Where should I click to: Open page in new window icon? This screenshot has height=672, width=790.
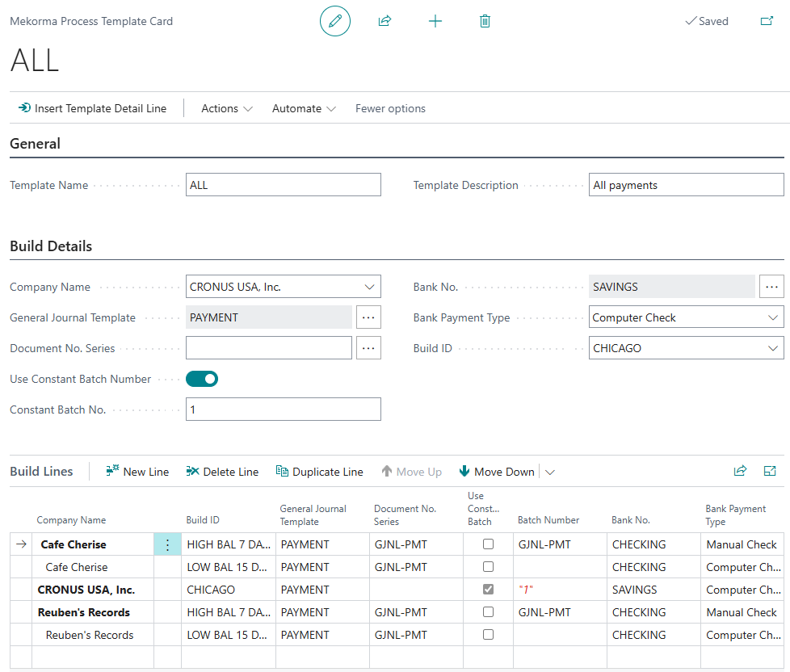[767, 21]
